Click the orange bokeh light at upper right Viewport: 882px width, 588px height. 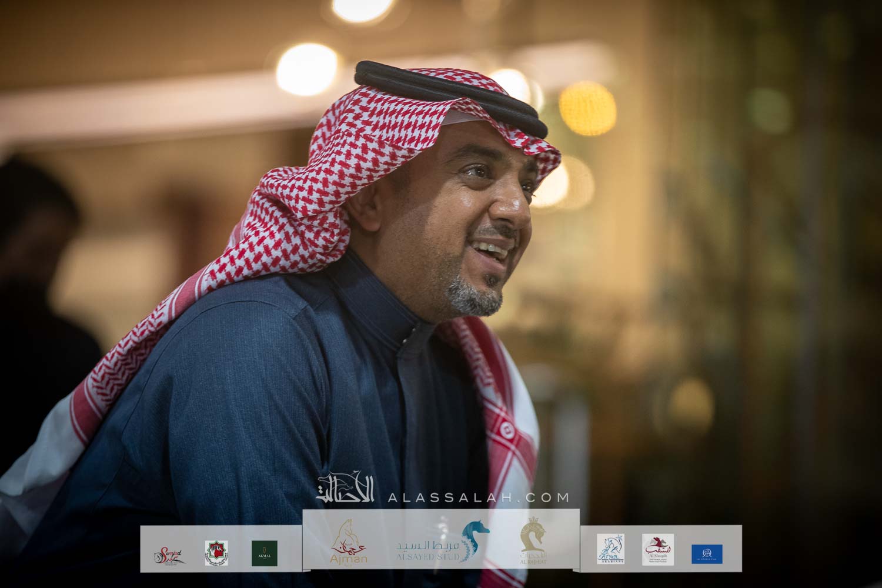pos(587,108)
